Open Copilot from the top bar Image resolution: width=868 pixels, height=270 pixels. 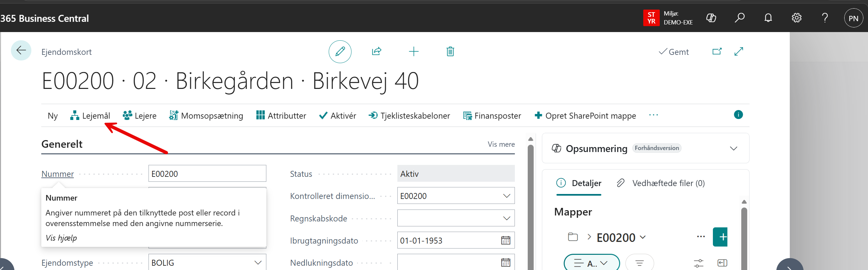(711, 18)
